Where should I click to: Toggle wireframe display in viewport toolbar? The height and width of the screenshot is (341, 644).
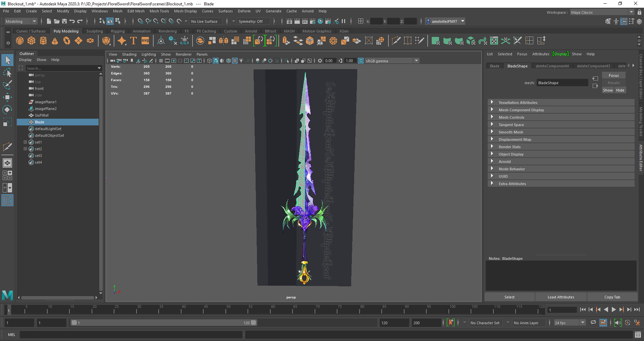click(210, 61)
